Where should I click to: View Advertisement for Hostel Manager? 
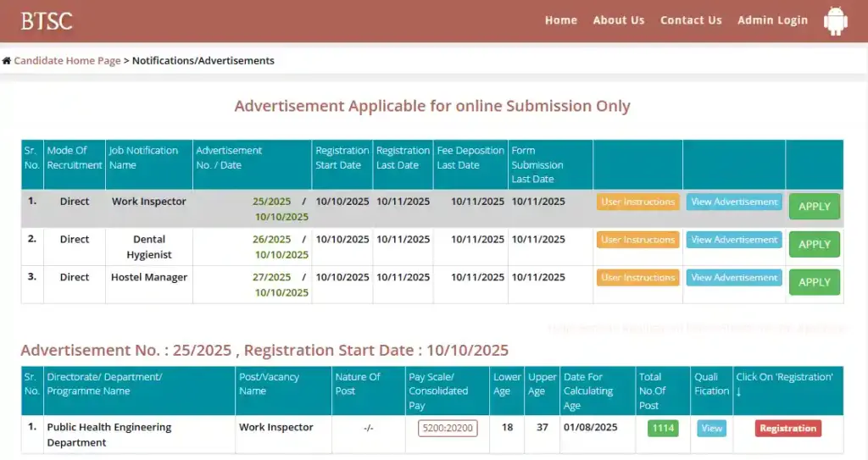tap(734, 278)
